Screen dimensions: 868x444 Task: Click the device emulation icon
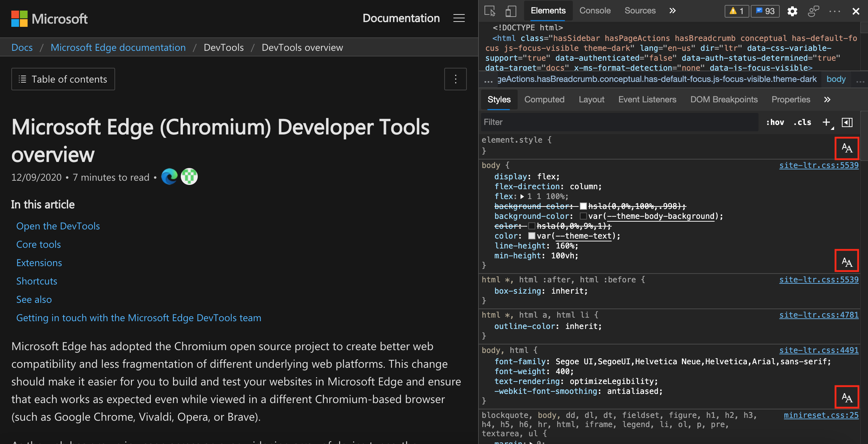click(509, 10)
